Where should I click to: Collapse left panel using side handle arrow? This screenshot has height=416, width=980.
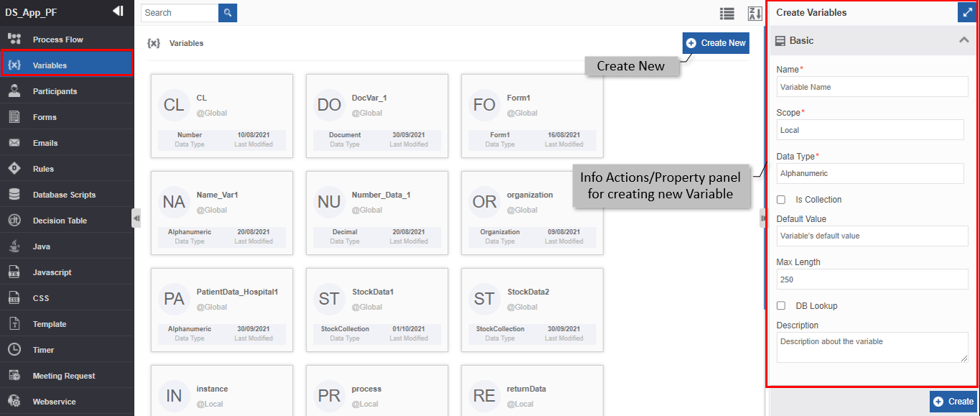(x=136, y=218)
